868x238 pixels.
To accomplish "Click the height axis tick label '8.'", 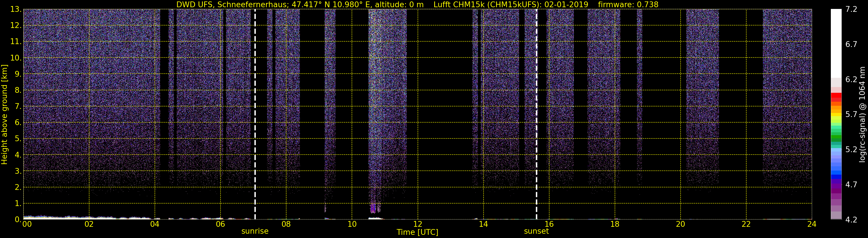I will [x=18, y=90].
